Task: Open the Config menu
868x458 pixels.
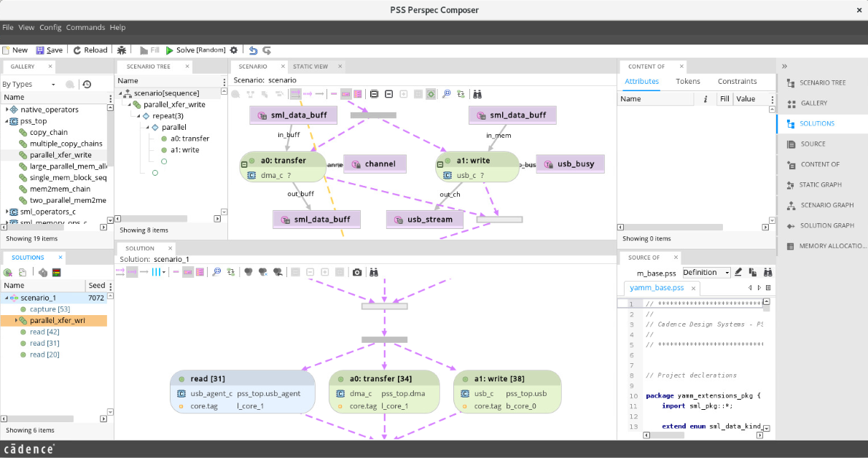Action: [x=50, y=27]
